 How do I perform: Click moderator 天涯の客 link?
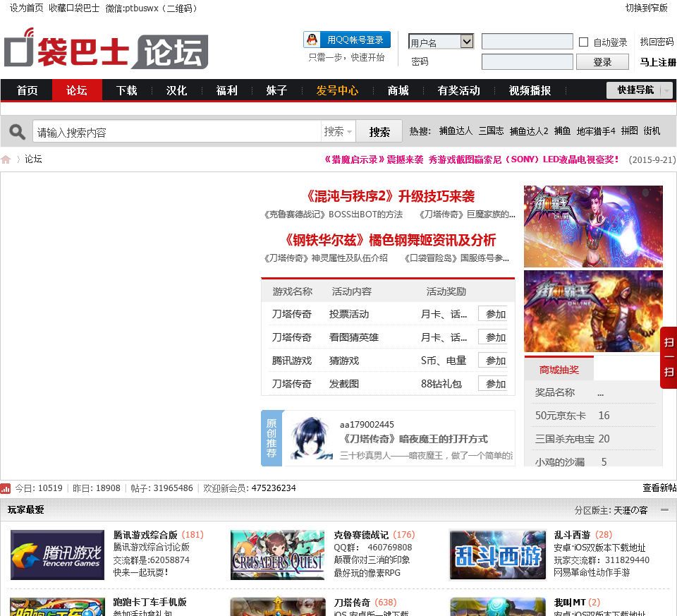(x=630, y=510)
